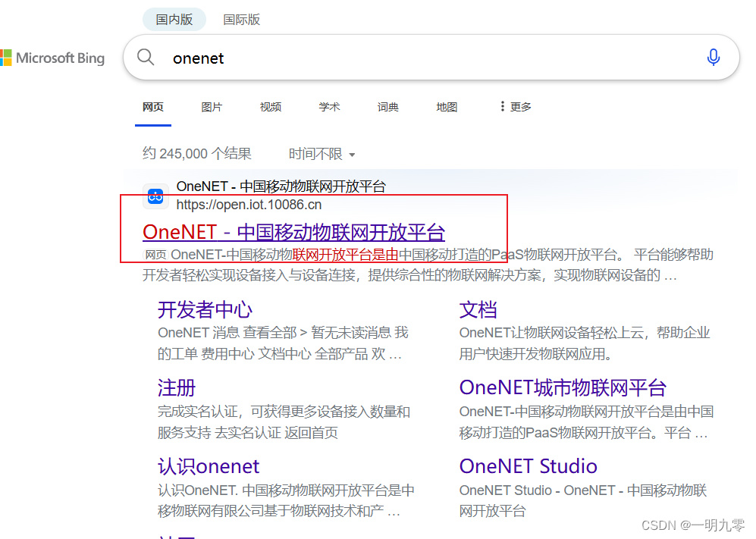Activate the microphone voice search icon
This screenshot has width=756, height=539.
(713, 58)
